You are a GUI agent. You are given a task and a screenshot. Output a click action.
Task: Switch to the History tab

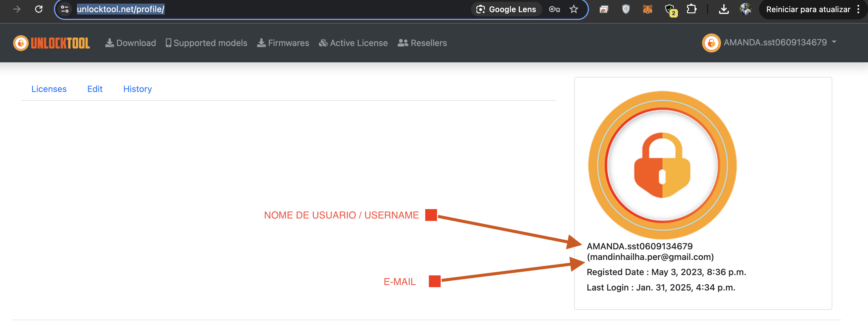(137, 89)
